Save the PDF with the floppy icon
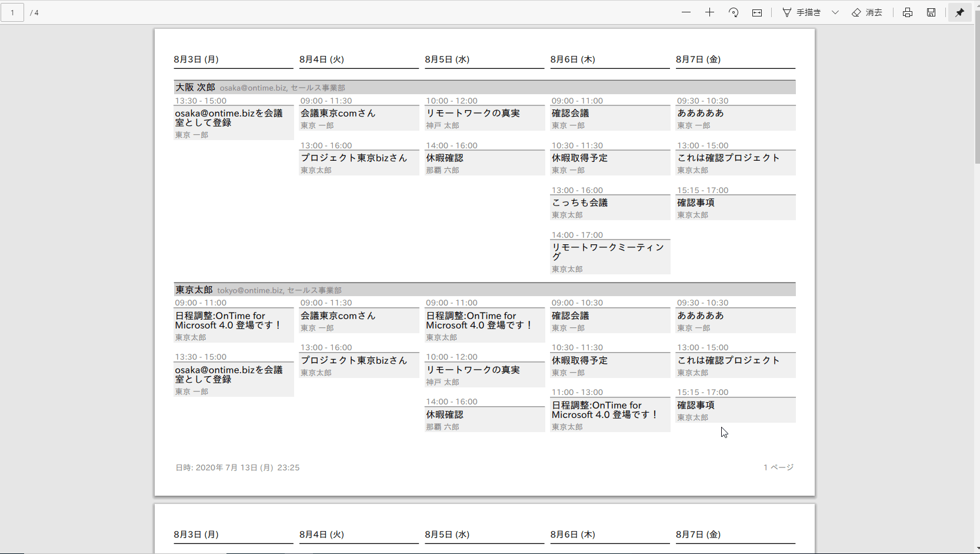 pos(931,12)
